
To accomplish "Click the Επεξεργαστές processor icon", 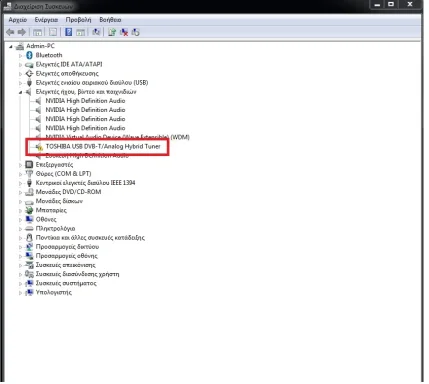I will click(29, 164).
